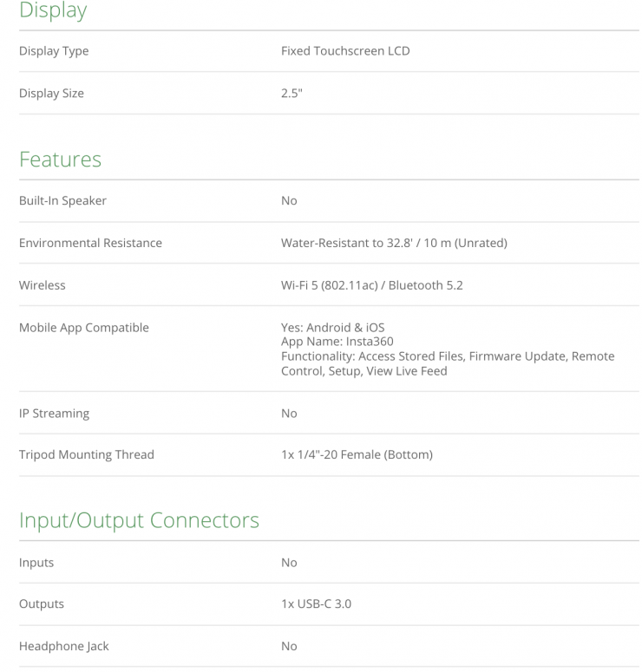Click the Mobile App Compatible label

click(84, 328)
